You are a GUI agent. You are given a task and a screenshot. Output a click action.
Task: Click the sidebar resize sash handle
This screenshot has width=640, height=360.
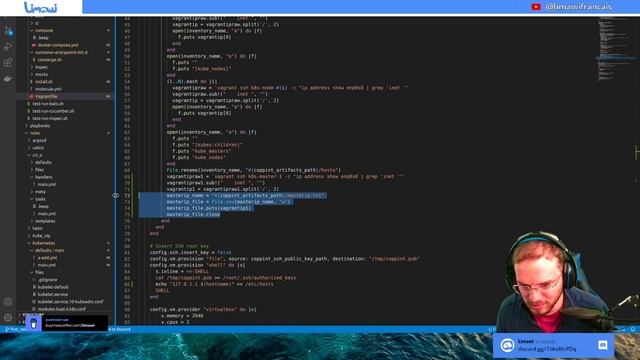click(116, 196)
